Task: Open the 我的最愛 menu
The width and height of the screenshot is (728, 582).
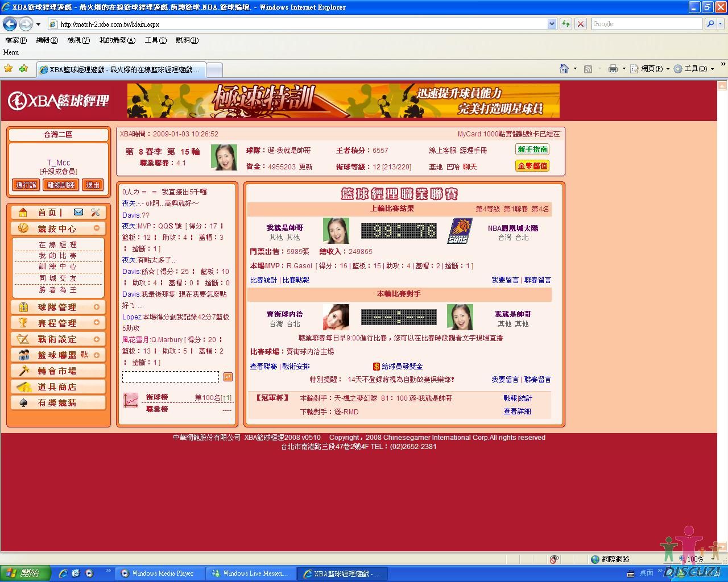Action: click(x=117, y=40)
